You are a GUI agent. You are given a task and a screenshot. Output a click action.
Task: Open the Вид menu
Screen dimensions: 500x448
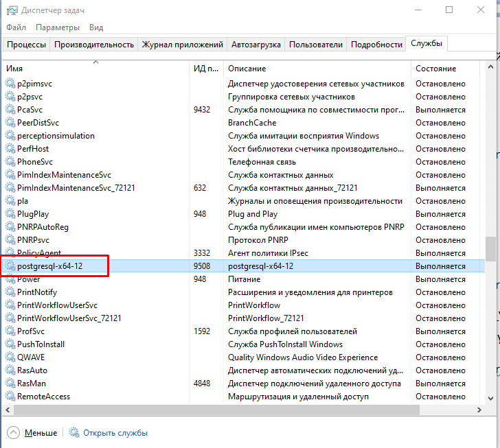pos(96,27)
